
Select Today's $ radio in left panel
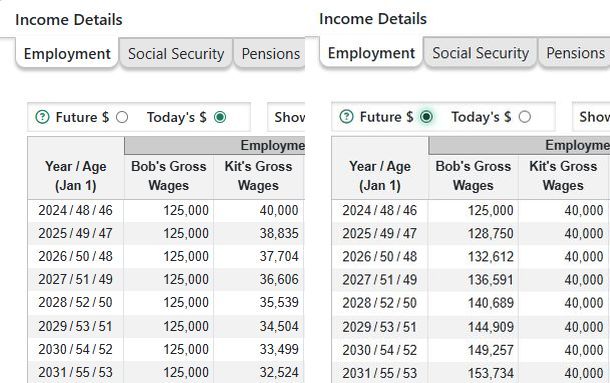220,117
